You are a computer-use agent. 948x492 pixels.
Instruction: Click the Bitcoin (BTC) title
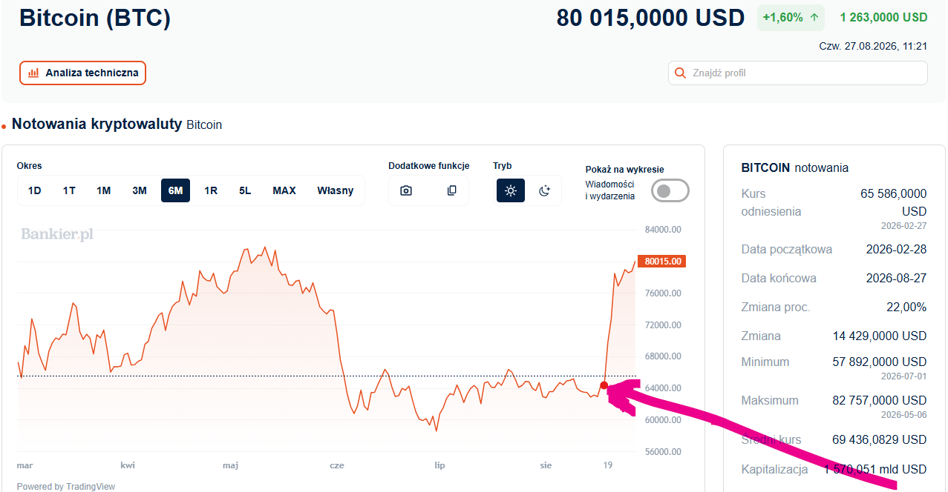coord(95,18)
